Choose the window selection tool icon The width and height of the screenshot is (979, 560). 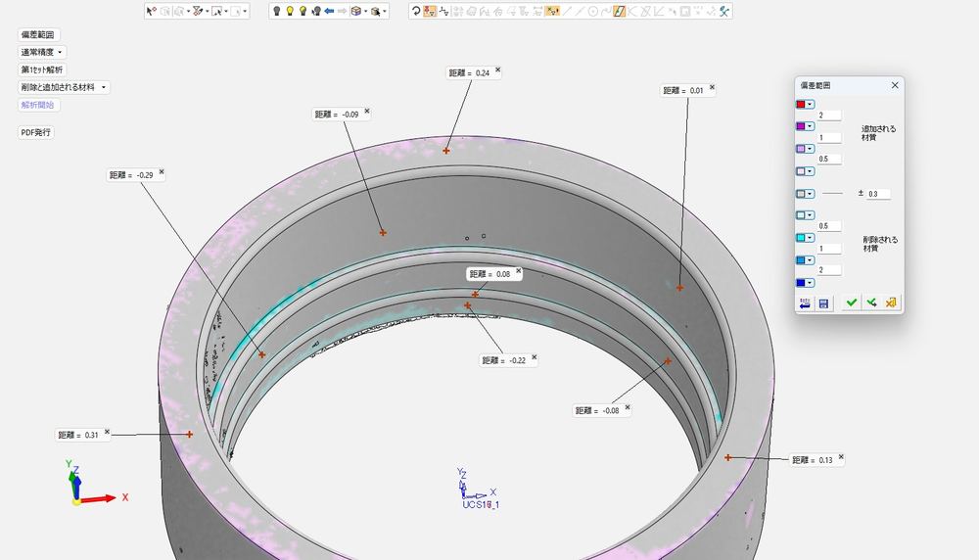216,11
